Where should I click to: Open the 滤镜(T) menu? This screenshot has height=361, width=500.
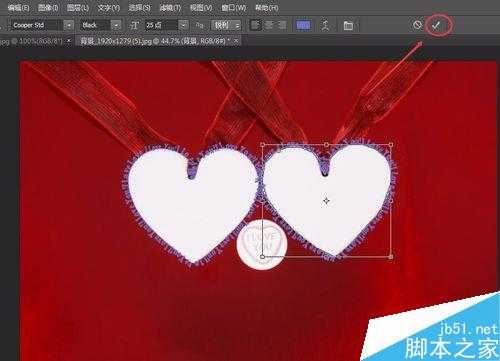click(x=170, y=8)
